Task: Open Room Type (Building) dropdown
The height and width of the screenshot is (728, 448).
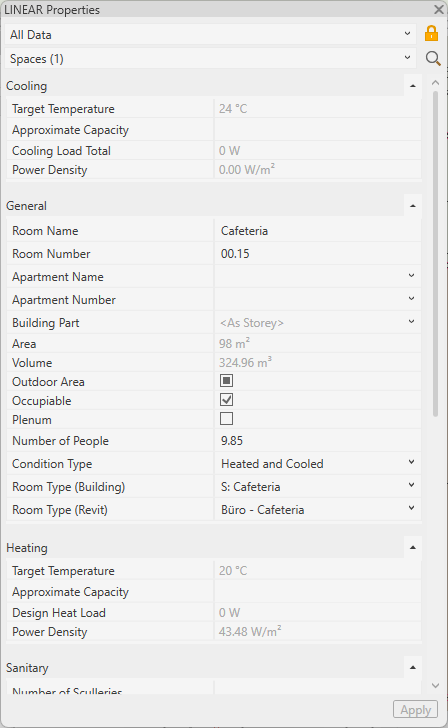Action: pos(318,487)
